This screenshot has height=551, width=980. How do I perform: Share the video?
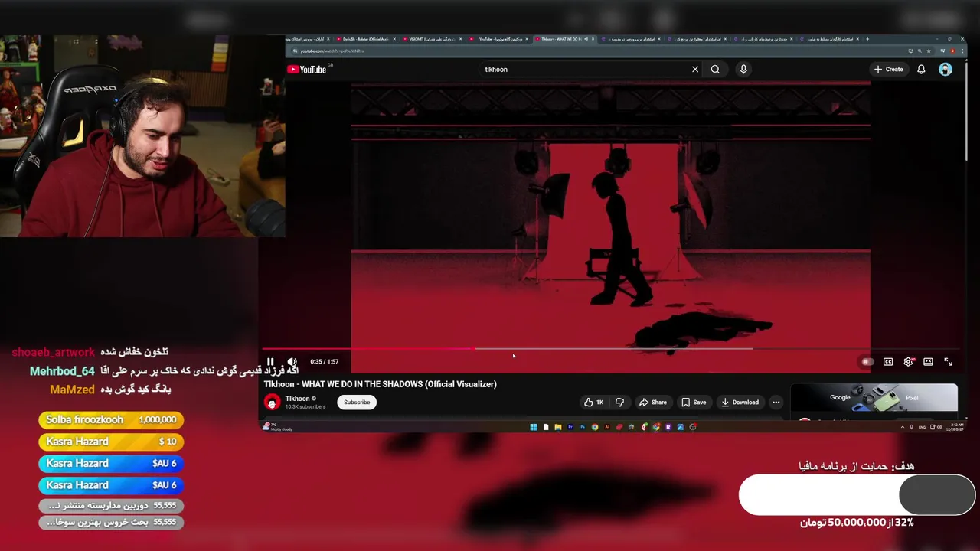(x=653, y=403)
